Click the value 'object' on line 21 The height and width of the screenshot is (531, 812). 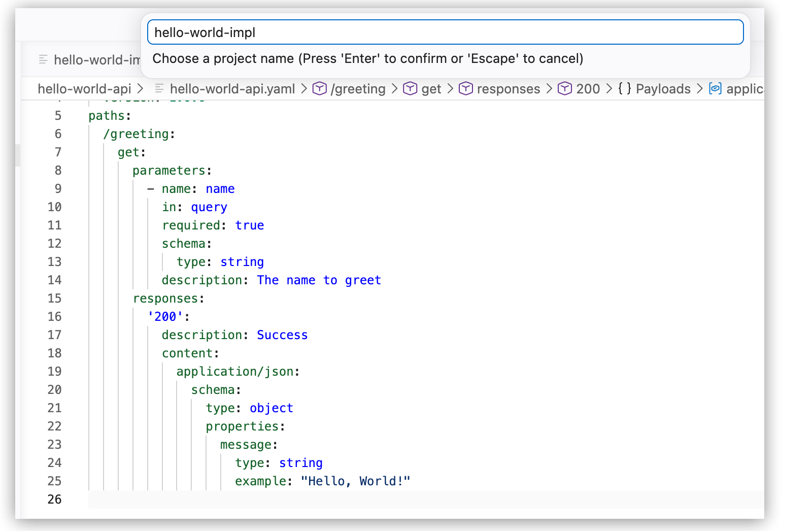tap(272, 408)
